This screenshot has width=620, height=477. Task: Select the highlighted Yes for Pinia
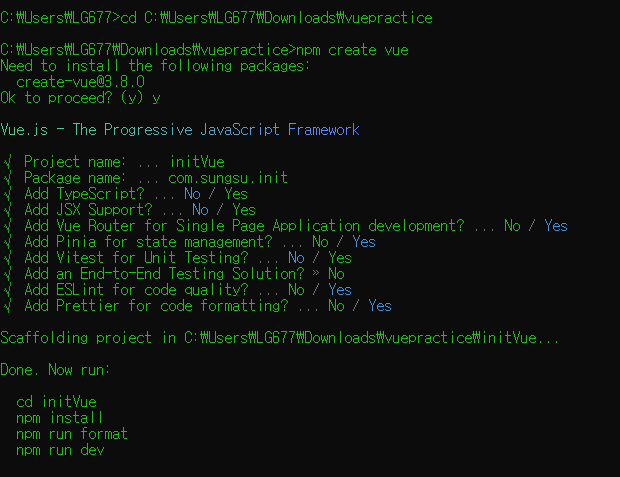pyautogui.click(x=364, y=242)
